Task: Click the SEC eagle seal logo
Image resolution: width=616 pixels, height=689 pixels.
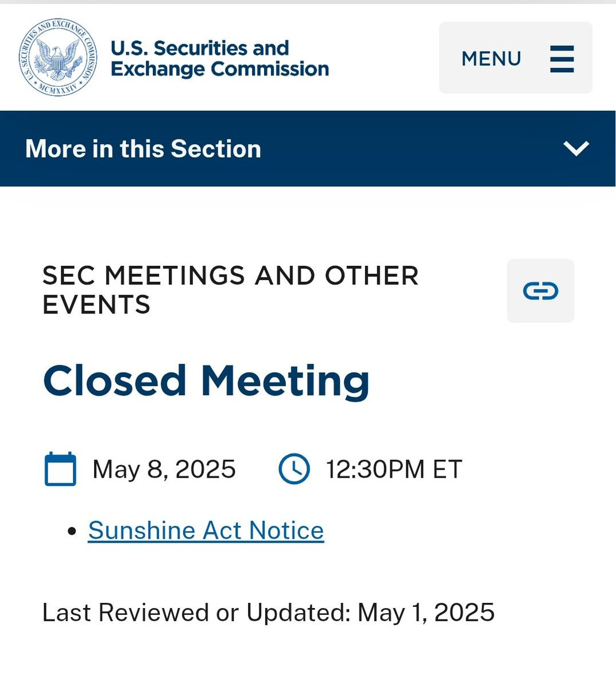Action: (57, 57)
